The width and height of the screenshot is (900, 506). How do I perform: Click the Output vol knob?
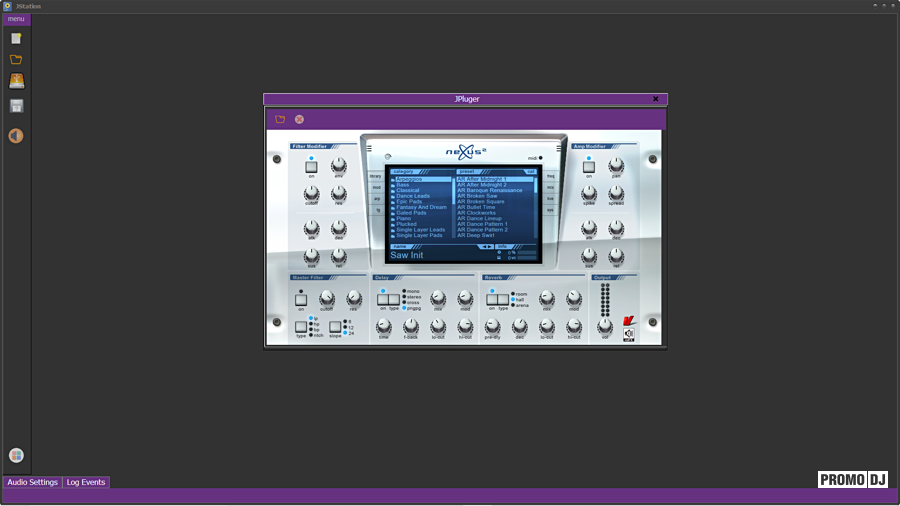(604, 326)
